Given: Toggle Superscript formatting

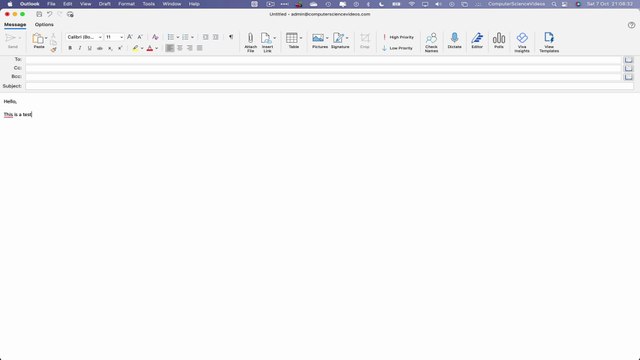Looking at the screenshot, I should tap(120, 48).
